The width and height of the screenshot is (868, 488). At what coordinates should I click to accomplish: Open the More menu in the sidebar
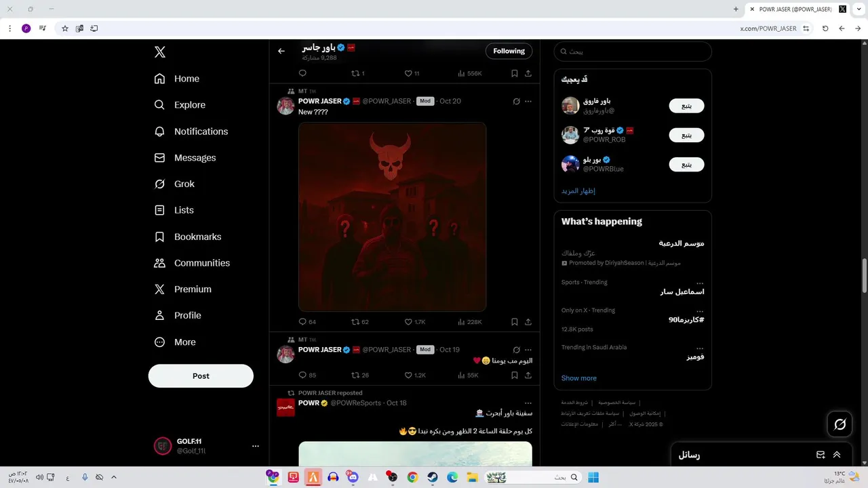175,342
